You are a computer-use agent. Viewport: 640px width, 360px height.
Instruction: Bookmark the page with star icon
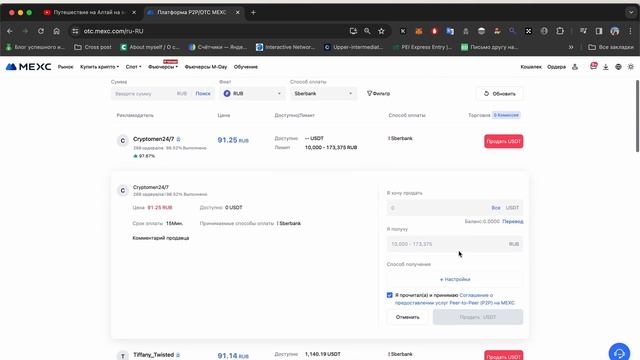[x=381, y=31]
